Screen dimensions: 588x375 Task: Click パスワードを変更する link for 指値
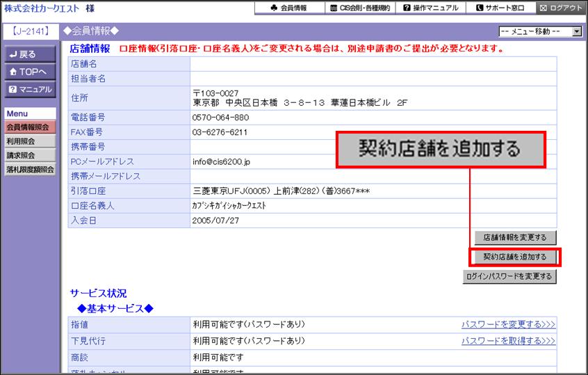[508, 324]
